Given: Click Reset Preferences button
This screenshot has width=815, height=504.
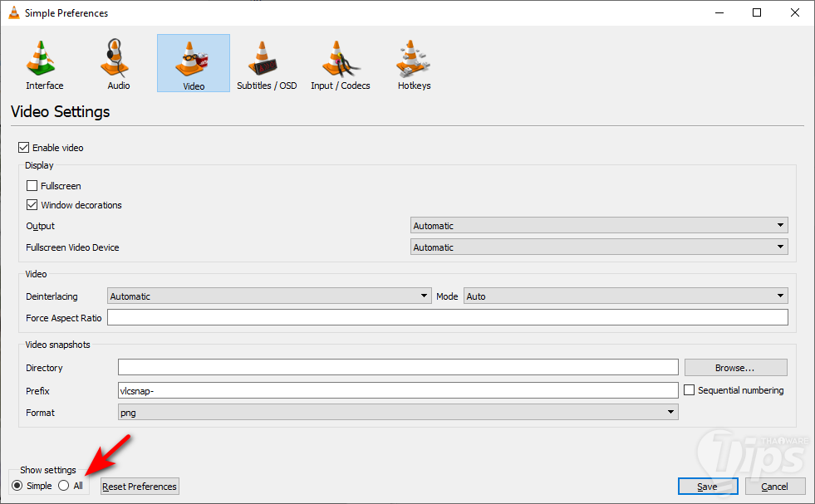Looking at the screenshot, I should tap(140, 487).
